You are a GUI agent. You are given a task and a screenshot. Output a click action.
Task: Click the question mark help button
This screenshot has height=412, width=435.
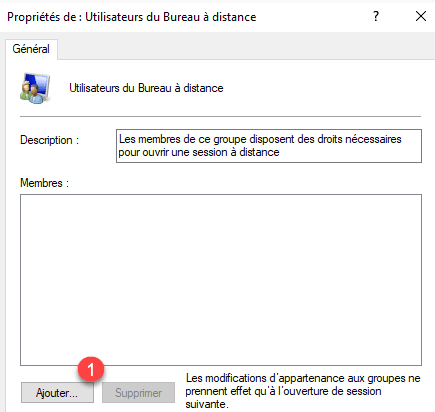376,16
